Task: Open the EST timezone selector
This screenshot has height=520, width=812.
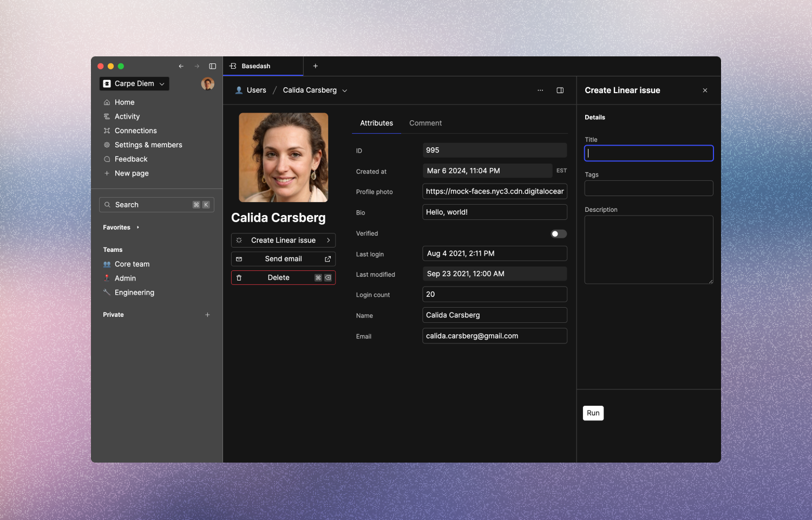Action: pyautogui.click(x=561, y=171)
